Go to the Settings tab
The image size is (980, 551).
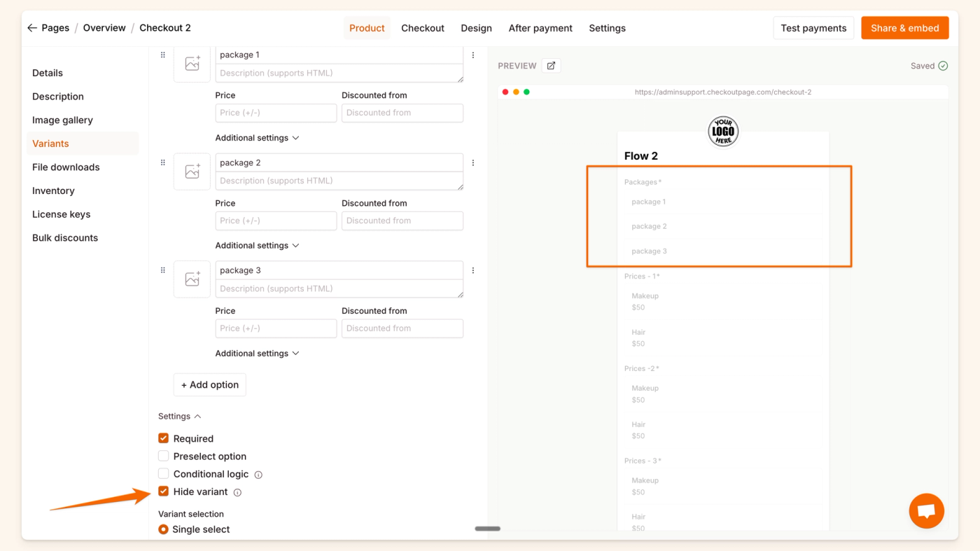tap(607, 28)
